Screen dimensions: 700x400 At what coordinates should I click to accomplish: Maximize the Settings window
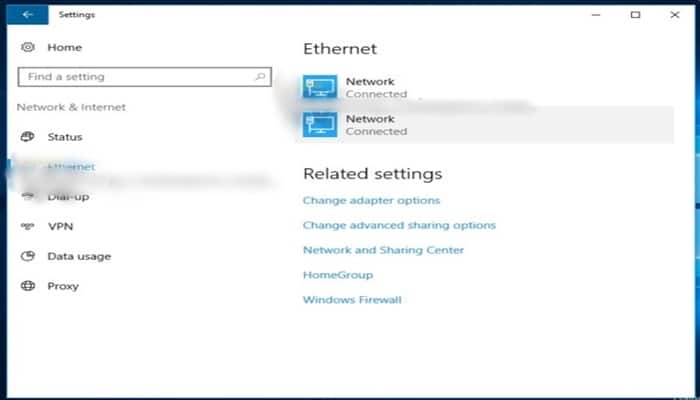click(x=635, y=15)
